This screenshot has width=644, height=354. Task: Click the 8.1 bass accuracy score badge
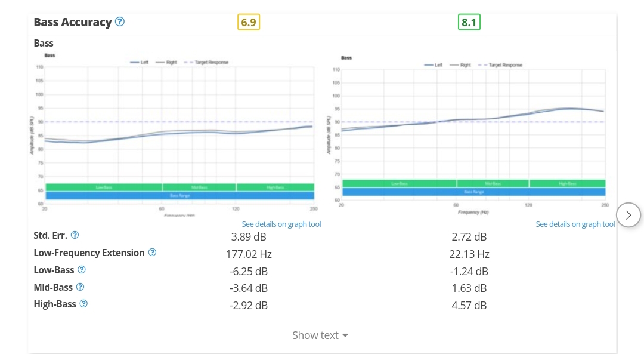point(469,22)
